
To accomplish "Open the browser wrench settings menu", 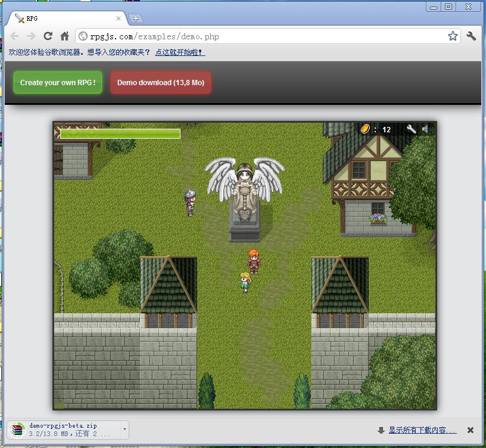I will 471,36.
